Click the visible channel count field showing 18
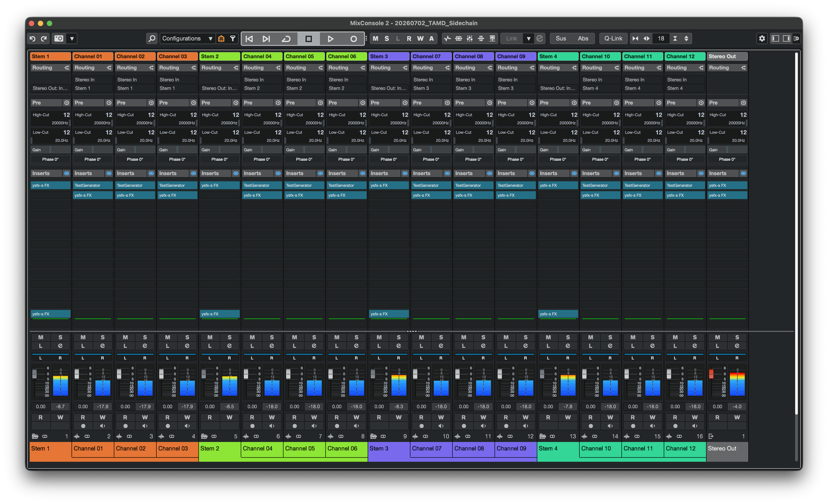This screenshot has width=828, height=504. (661, 39)
